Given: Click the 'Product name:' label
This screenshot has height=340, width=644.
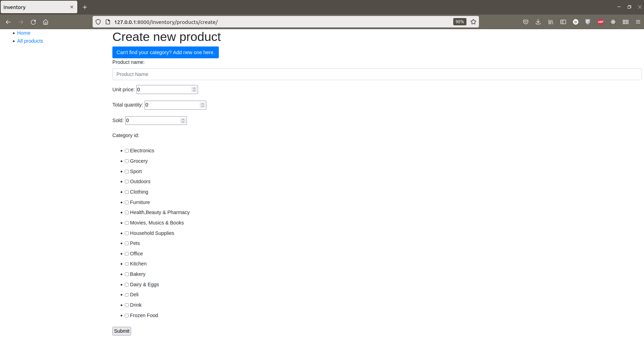Looking at the screenshot, I should (128, 62).
